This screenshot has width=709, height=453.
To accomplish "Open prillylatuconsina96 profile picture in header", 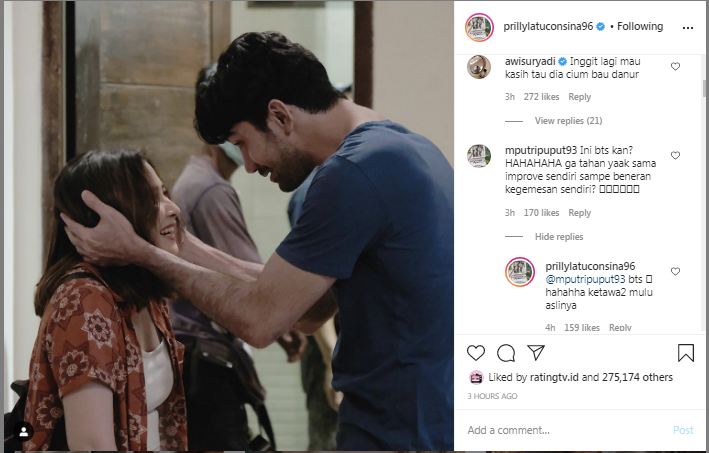I will click(x=479, y=27).
